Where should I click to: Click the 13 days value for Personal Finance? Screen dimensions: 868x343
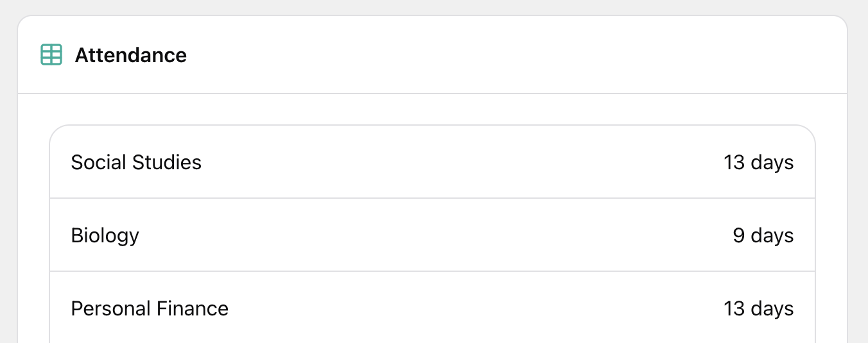758,308
